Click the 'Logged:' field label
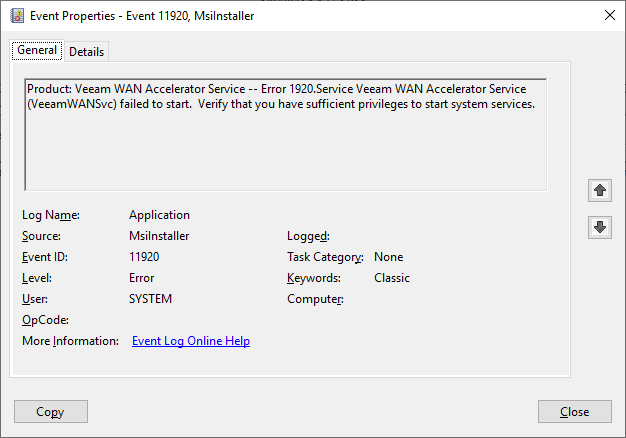The height and width of the screenshot is (438, 626). pos(308,236)
